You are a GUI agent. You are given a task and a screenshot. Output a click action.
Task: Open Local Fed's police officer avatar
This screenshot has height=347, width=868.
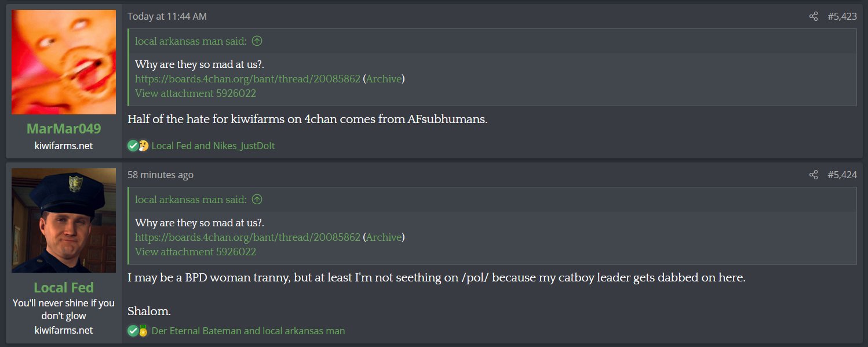point(64,221)
